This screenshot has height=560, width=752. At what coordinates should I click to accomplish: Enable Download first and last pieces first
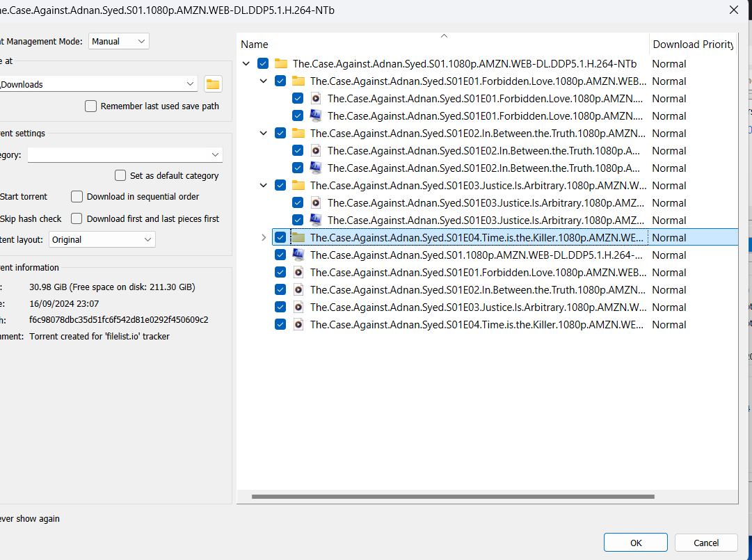(x=77, y=218)
